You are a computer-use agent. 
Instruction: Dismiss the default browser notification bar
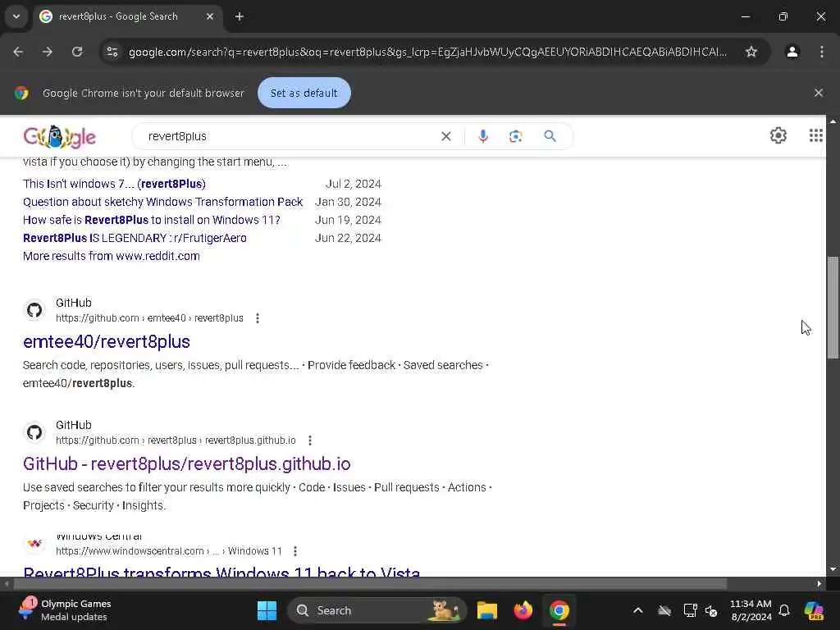click(818, 94)
